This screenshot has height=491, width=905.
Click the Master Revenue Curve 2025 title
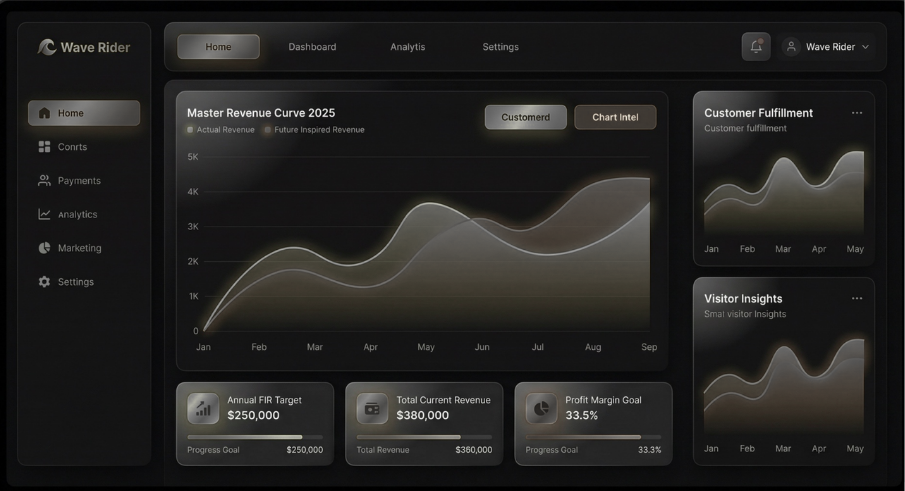click(261, 113)
